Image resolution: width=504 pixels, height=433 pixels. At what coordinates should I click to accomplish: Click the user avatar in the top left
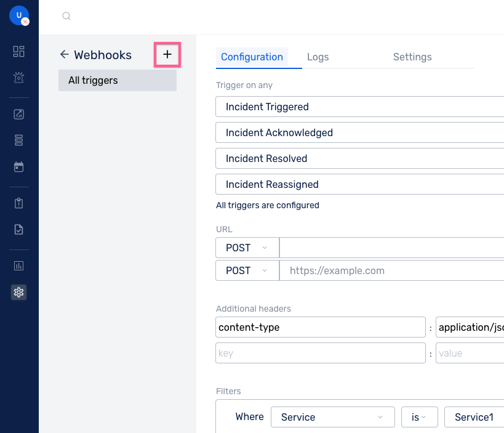click(18, 15)
